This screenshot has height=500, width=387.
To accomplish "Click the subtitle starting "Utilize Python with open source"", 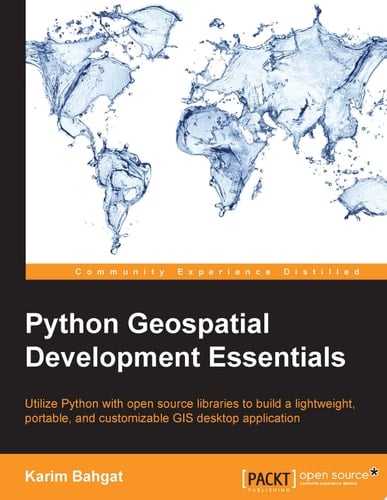I will click(189, 411).
